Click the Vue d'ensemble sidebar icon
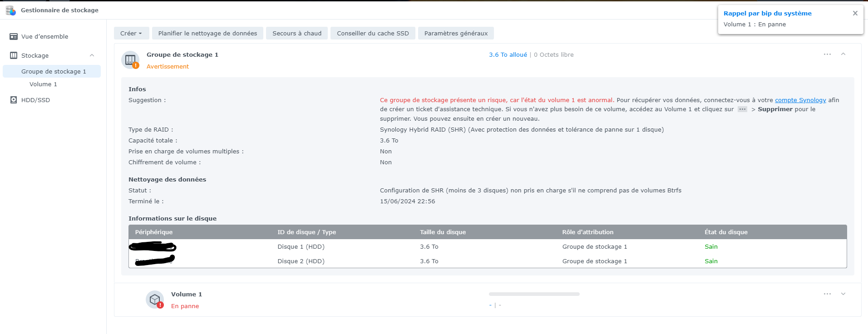The width and height of the screenshot is (868, 334). (14, 36)
